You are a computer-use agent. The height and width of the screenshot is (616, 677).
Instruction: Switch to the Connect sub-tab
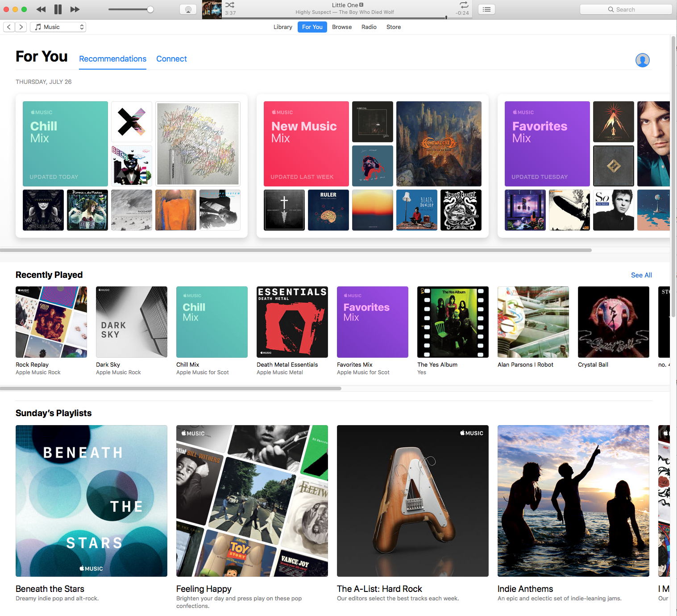[x=171, y=59]
